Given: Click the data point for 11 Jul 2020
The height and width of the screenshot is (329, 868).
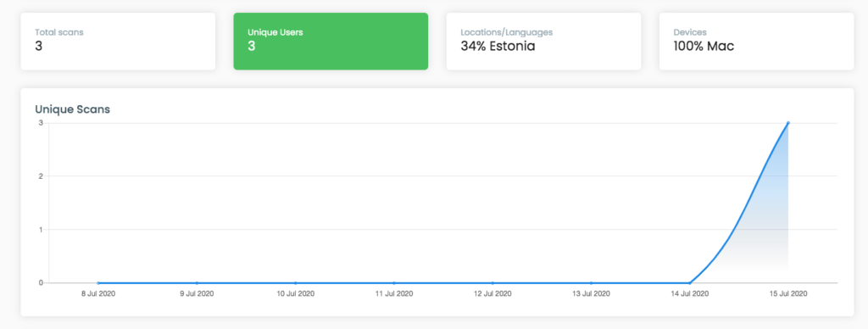Looking at the screenshot, I should 394,282.
